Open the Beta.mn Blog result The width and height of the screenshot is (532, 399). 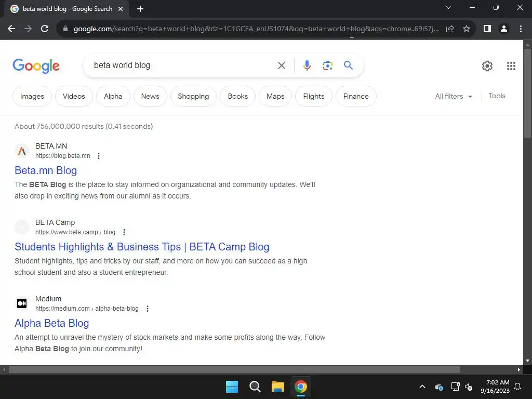[x=46, y=170]
